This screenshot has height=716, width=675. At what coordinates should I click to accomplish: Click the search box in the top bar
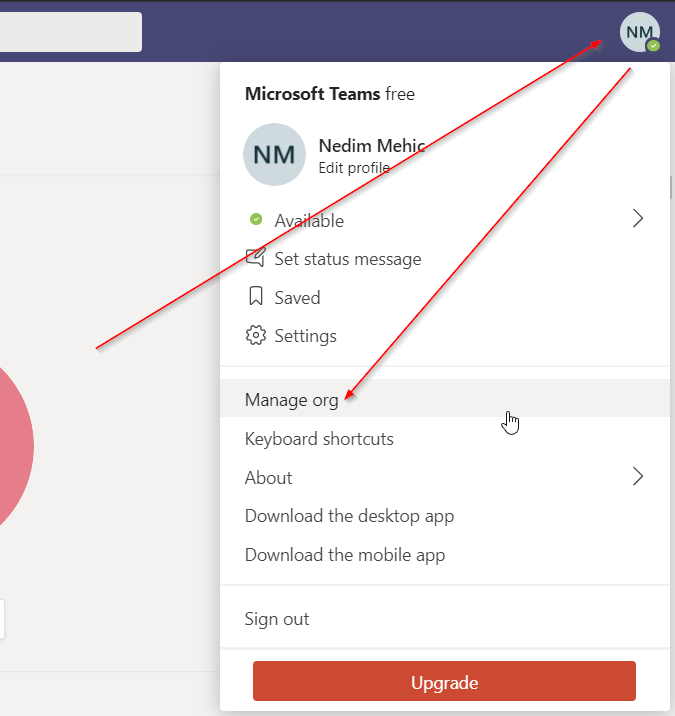click(70, 32)
